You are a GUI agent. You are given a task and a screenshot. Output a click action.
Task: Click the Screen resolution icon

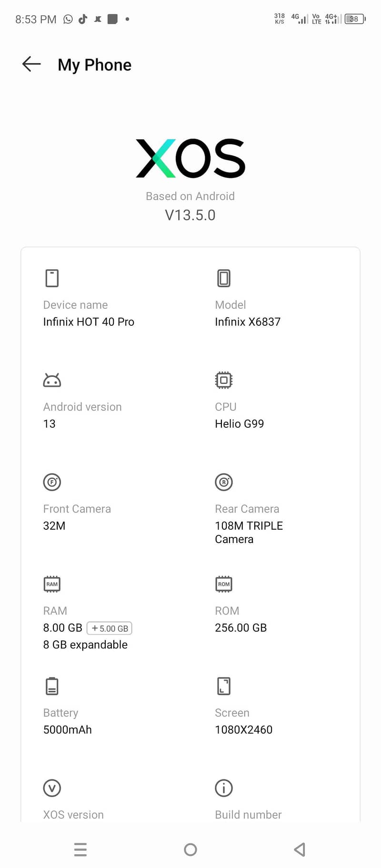[x=224, y=686]
